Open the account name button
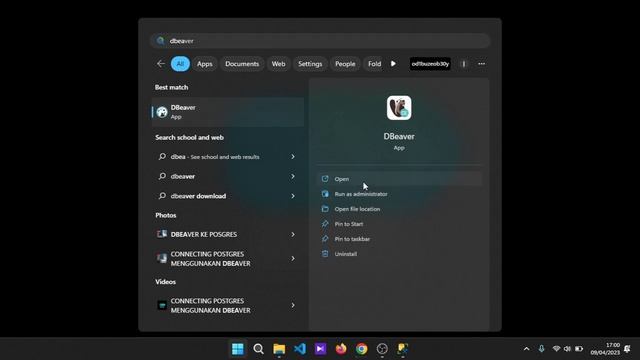Viewport: 640px width, 360px height. 430,64
